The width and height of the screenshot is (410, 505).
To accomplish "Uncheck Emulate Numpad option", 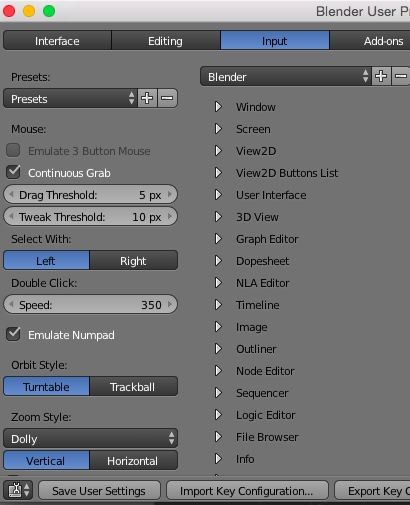I will (13, 334).
